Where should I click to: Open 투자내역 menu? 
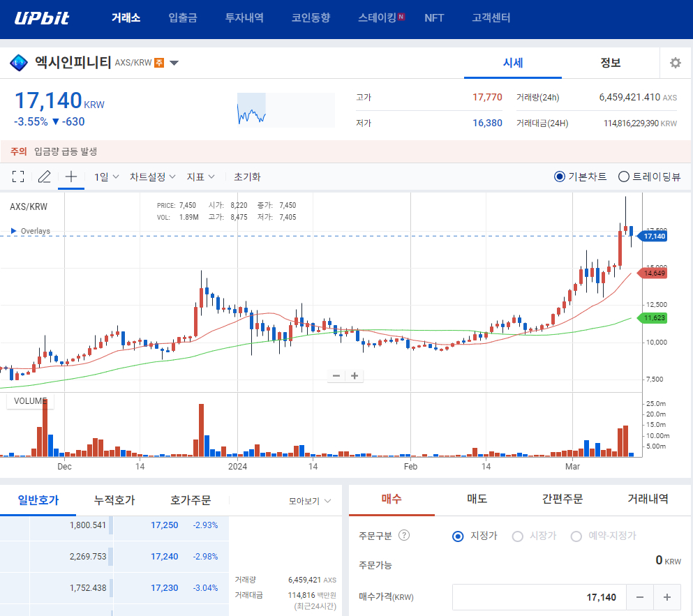coord(244,17)
